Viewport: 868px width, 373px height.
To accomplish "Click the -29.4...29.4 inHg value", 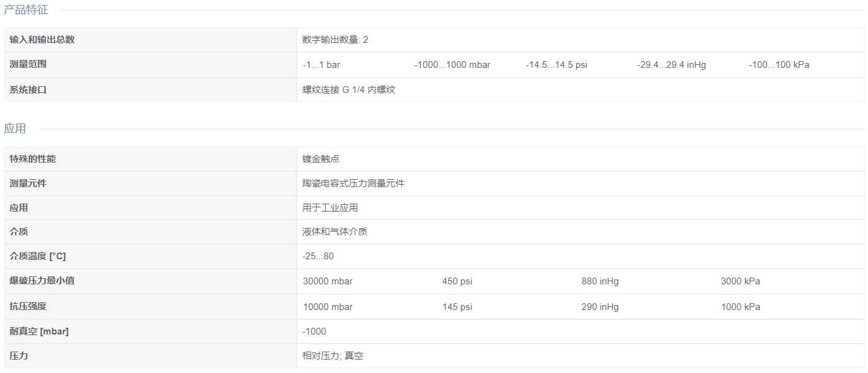I will [x=671, y=65].
